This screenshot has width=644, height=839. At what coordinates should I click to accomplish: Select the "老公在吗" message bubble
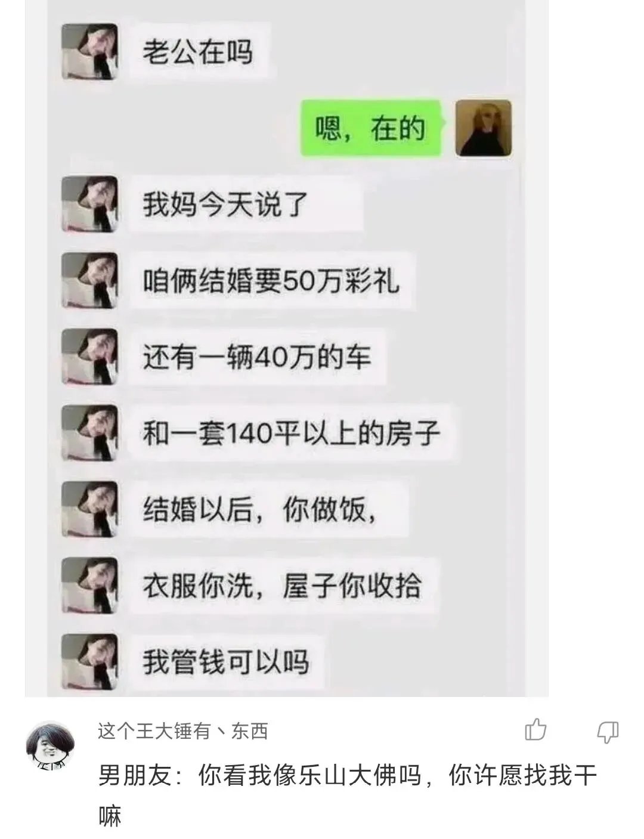pyautogui.click(x=199, y=52)
